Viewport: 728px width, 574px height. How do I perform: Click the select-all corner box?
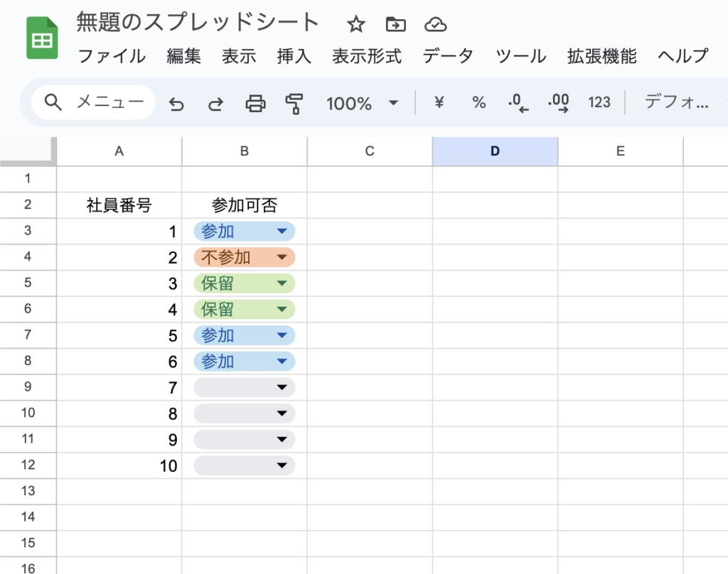point(28,151)
